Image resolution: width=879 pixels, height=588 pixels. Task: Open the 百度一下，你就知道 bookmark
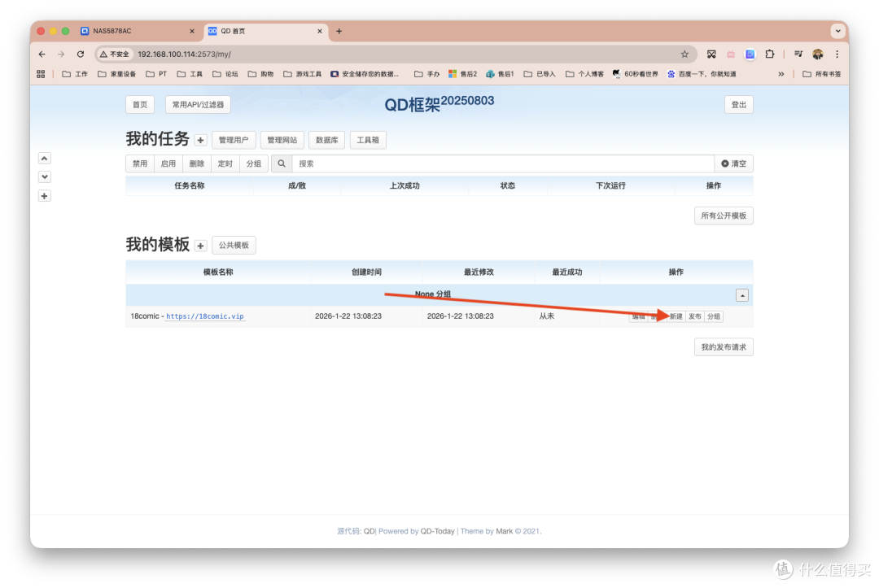coord(702,74)
